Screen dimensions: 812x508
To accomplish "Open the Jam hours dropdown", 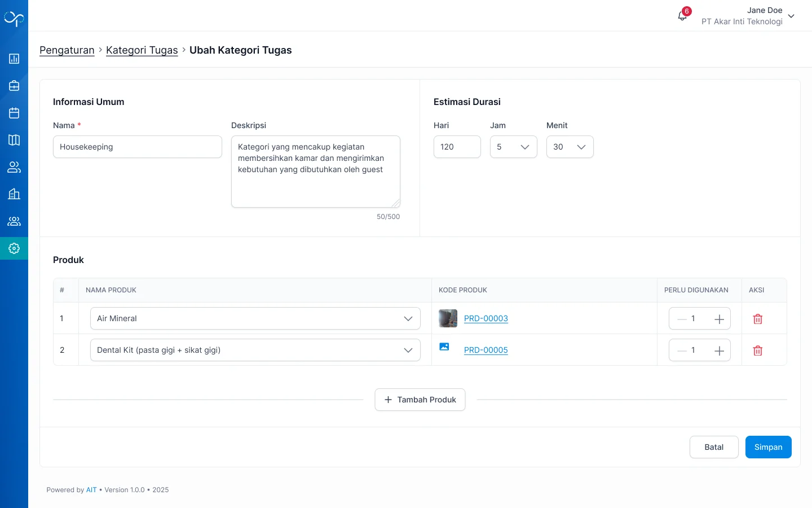I will pyautogui.click(x=514, y=147).
